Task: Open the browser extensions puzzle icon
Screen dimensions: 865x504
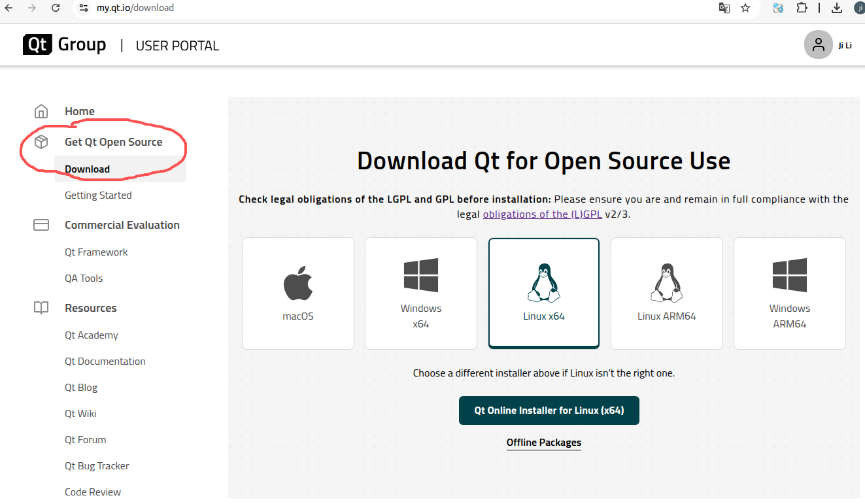Action: pyautogui.click(x=802, y=8)
